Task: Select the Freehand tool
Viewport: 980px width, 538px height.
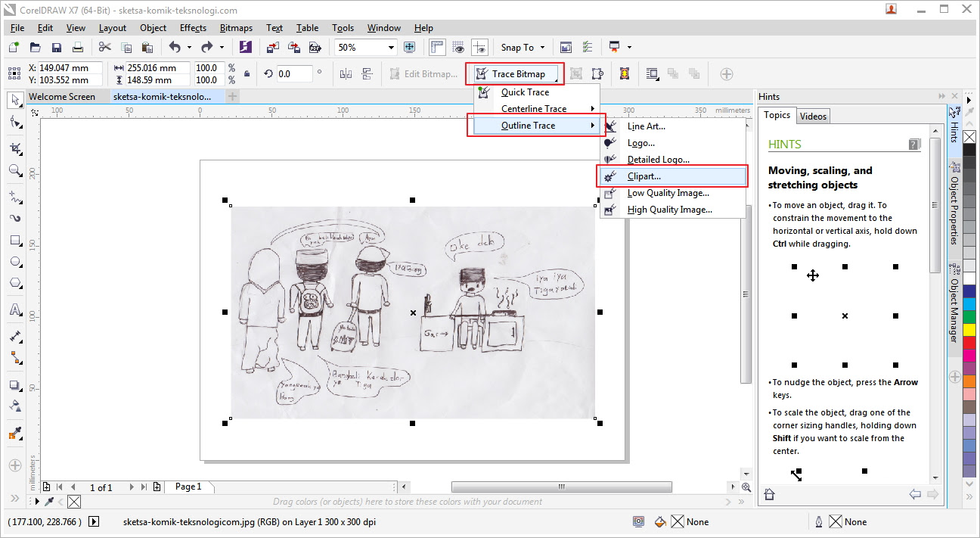Action: click(x=14, y=197)
